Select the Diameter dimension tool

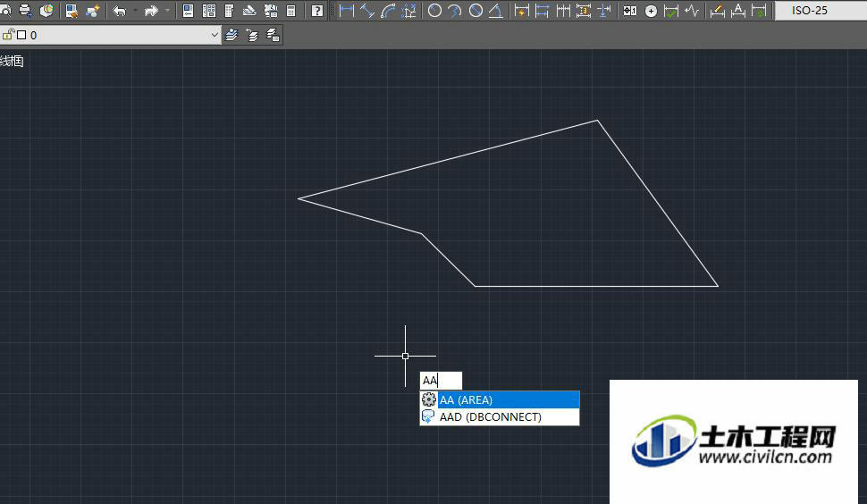click(476, 10)
